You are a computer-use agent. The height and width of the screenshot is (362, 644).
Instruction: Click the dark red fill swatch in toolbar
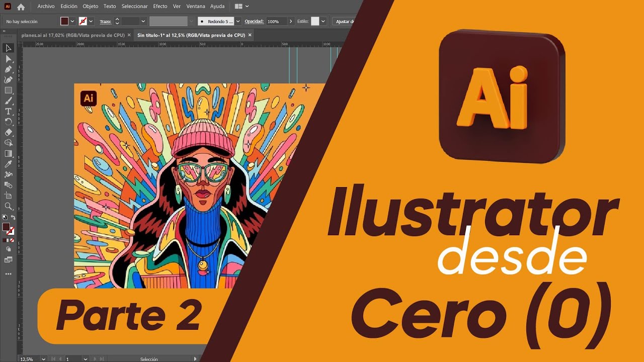click(x=6, y=227)
